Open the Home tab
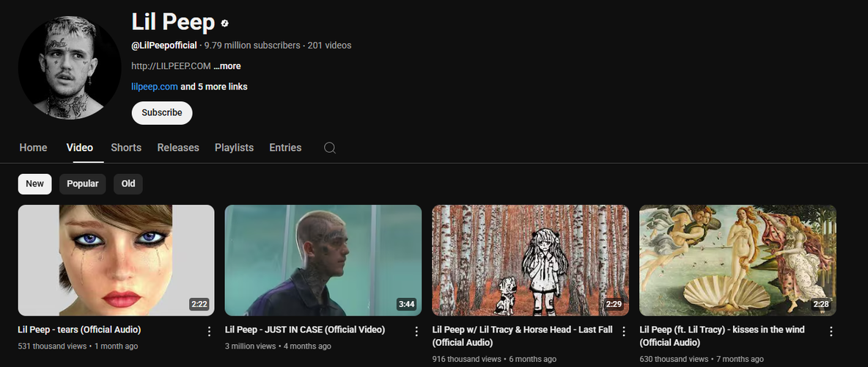Viewport: 868px width, 367px height. click(x=33, y=148)
